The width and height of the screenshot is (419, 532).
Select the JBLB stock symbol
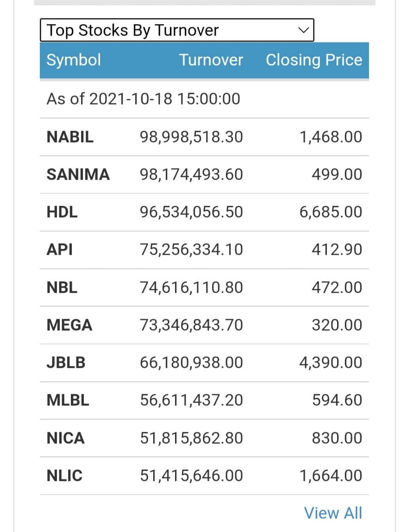(66, 363)
